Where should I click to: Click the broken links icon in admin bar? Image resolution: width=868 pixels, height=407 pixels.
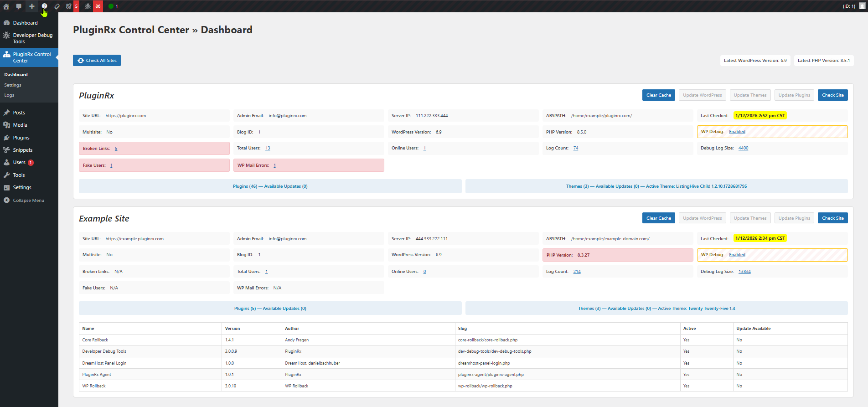(69, 6)
